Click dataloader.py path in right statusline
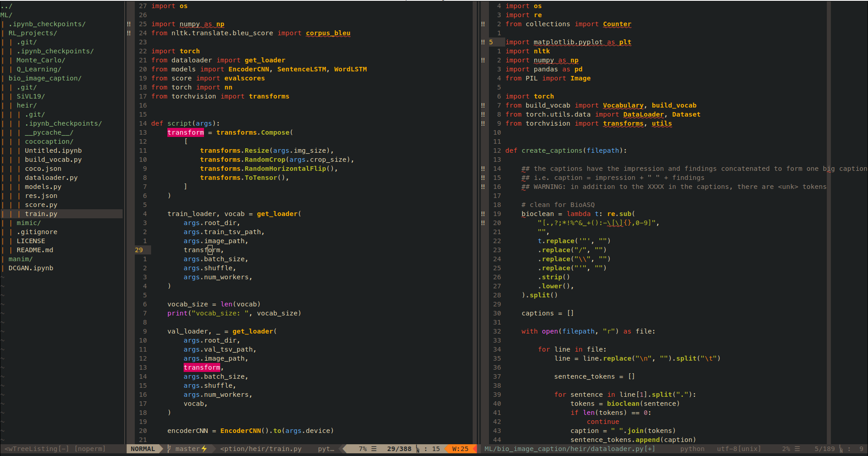This screenshot has height=456, width=868. pyautogui.click(x=569, y=449)
